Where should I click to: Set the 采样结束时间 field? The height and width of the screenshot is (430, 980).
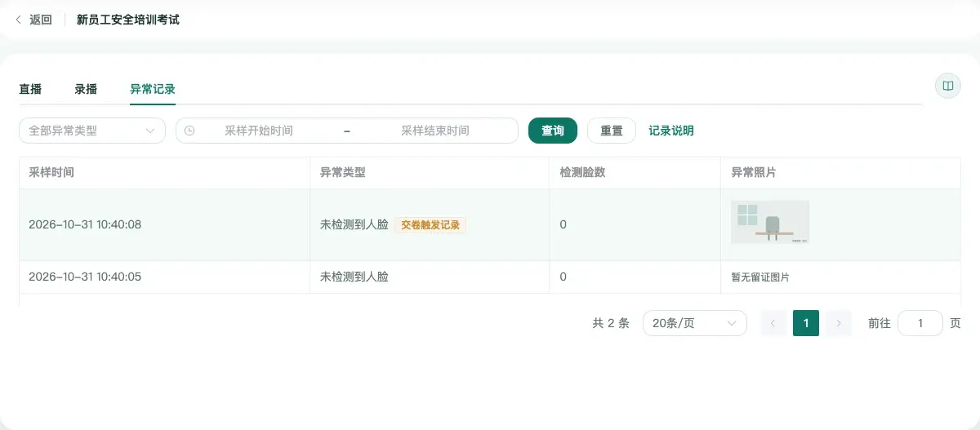pyautogui.click(x=435, y=131)
